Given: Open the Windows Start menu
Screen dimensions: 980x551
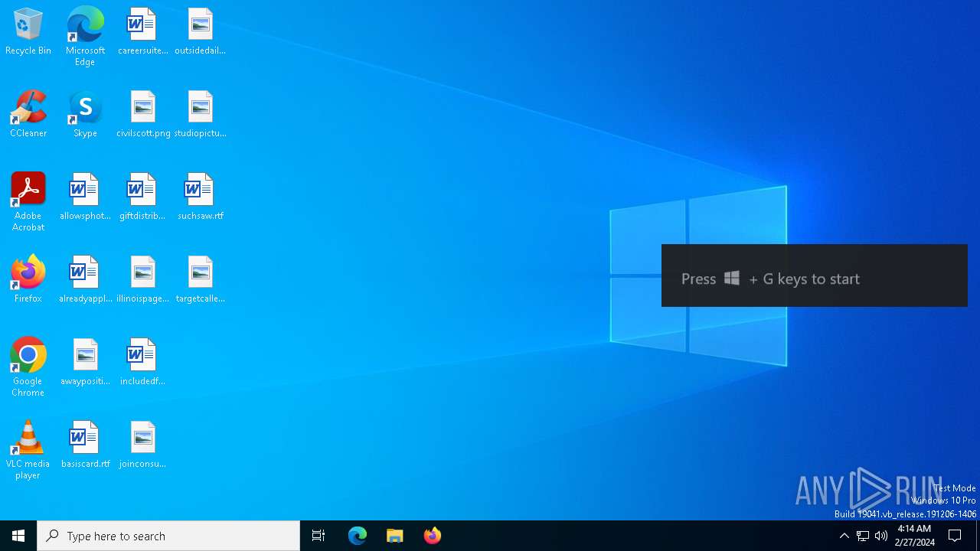Looking at the screenshot, I should tap(18, 536).
